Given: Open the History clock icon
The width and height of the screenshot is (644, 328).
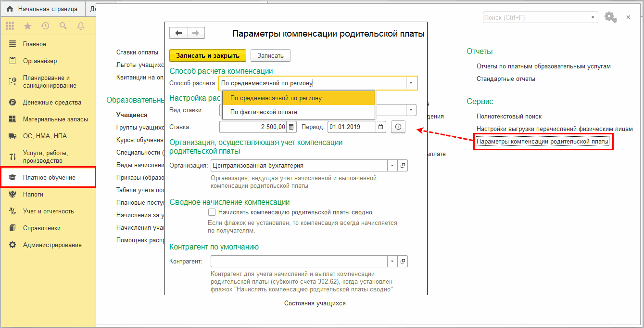Looking at the screenshot, I should (45, 26).
